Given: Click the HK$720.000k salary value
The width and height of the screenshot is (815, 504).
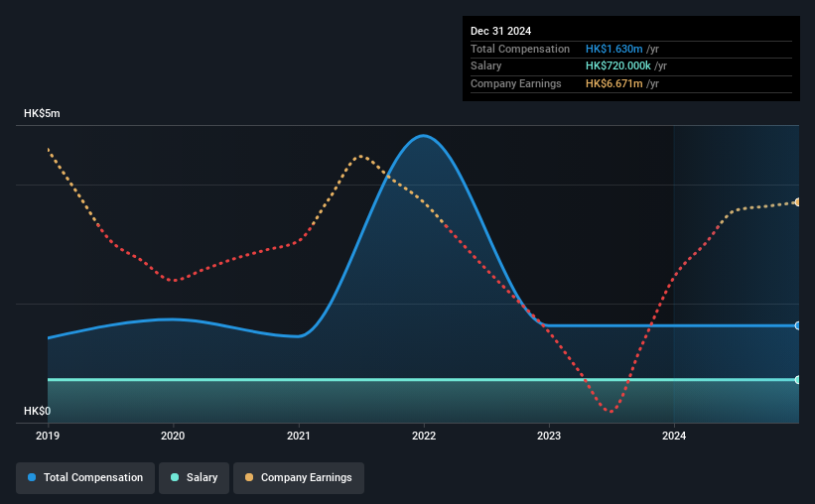Looking at the screenshot, I should pyautogui.click(x=618, y=66).
